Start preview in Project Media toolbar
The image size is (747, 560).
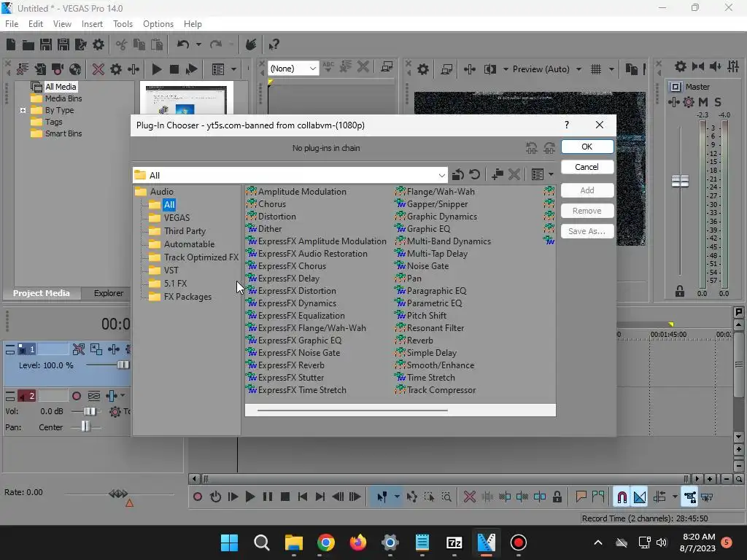(x=156, y=69)
